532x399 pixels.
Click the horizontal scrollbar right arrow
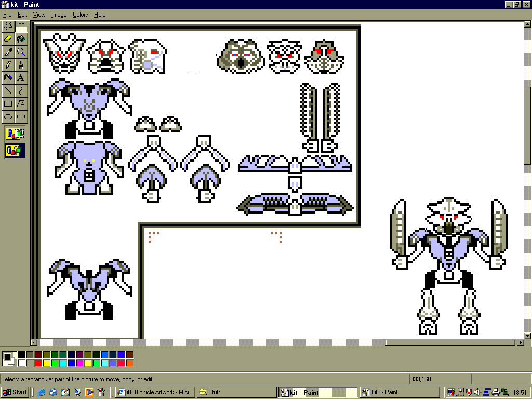point(521,343)
